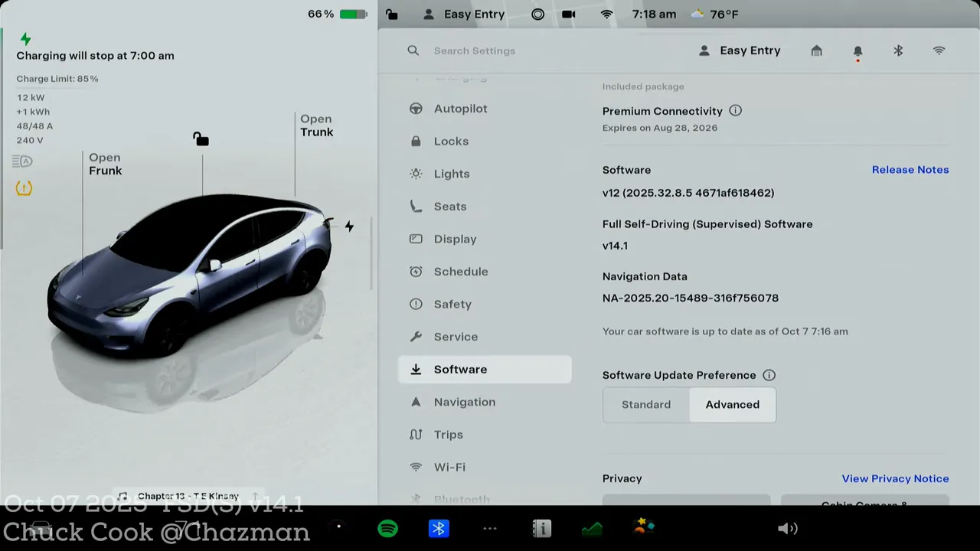
Task: Open the Autopilot settings menu
Action: click(460, 109)
